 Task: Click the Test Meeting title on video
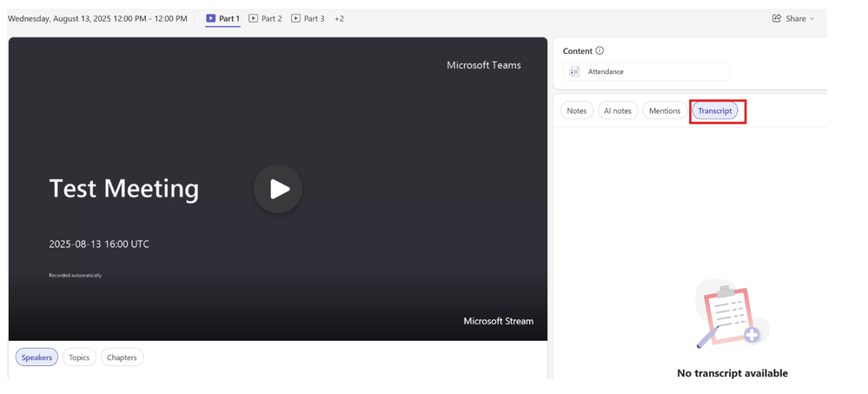(x=124, y=189)
